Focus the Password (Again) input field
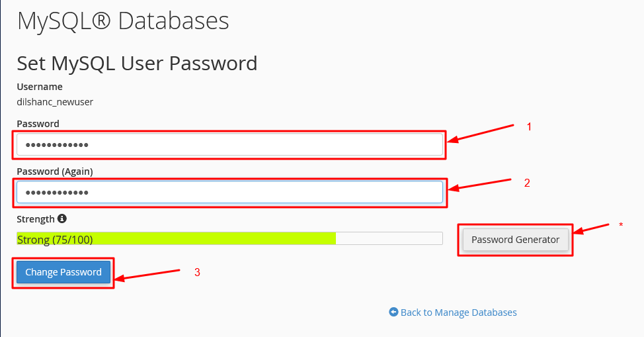This screenshot has width=644, height=337. pos(229,192)
